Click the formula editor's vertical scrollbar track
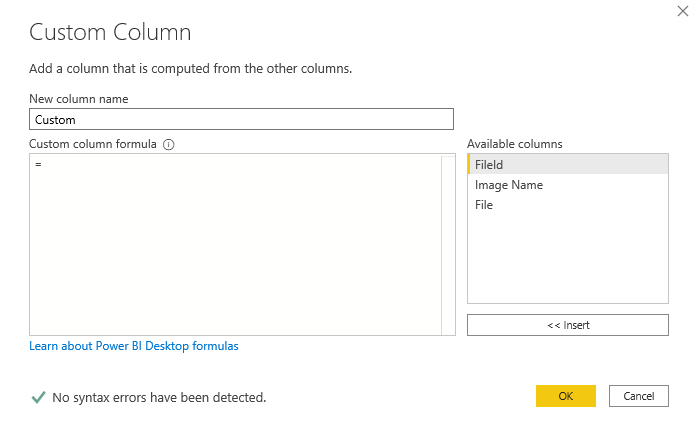 [x=447, y=245]
